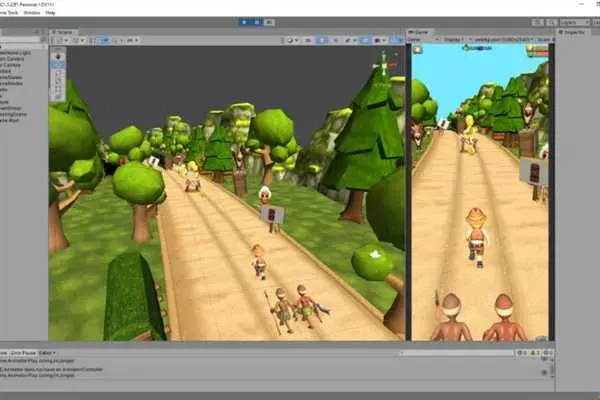Click the Console vertical scrollbar
The height and width of the screenshot is (400, 600).
(x=551, y=368)
